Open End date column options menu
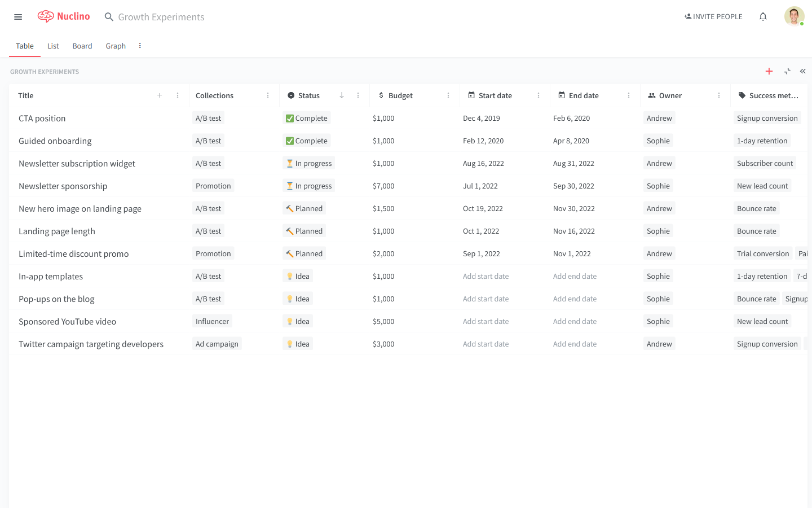 pyautogui.click(x=629, y=95)
